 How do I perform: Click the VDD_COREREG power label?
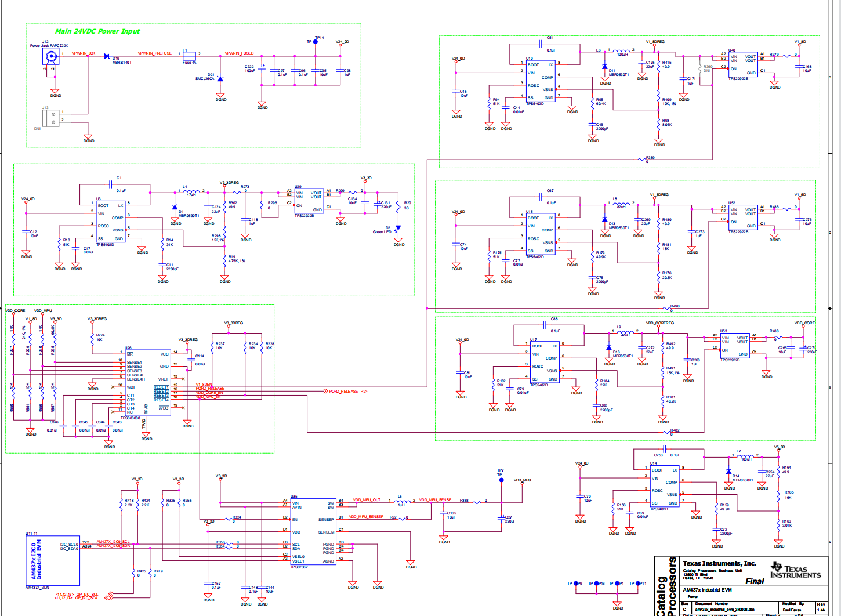(660, 323)
